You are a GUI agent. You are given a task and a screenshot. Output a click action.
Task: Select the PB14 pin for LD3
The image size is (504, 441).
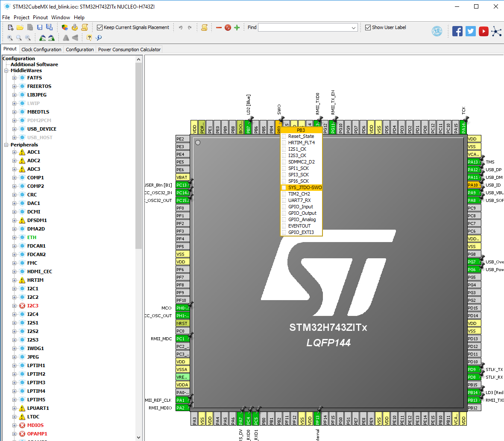[x=474, y=392]
